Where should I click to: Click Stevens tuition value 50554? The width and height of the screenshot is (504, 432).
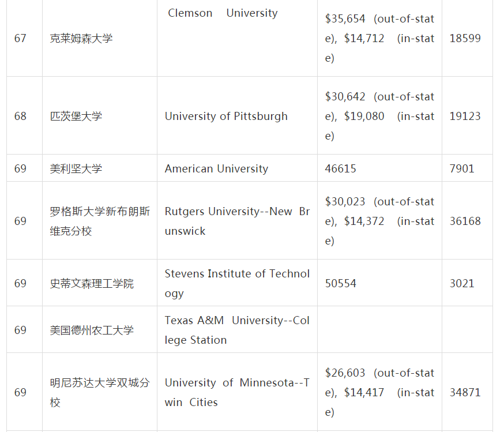coord(341,283)
